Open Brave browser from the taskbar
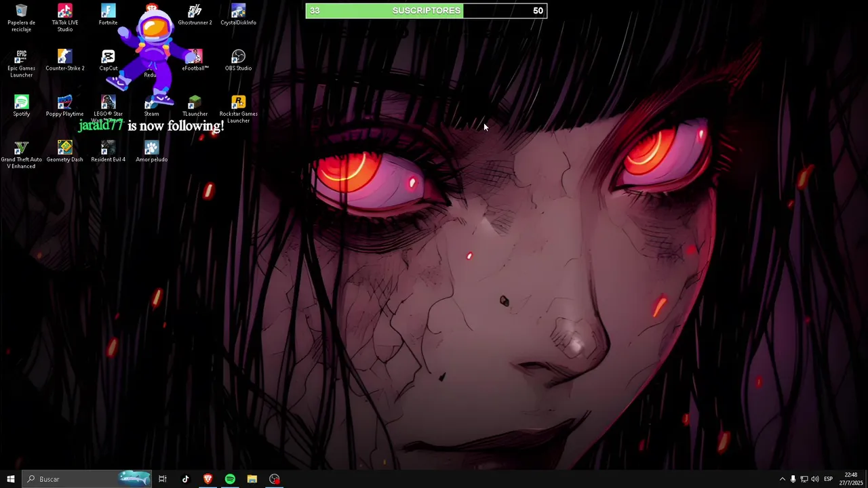This screenshot has height=488, width=868. [208, 479]
